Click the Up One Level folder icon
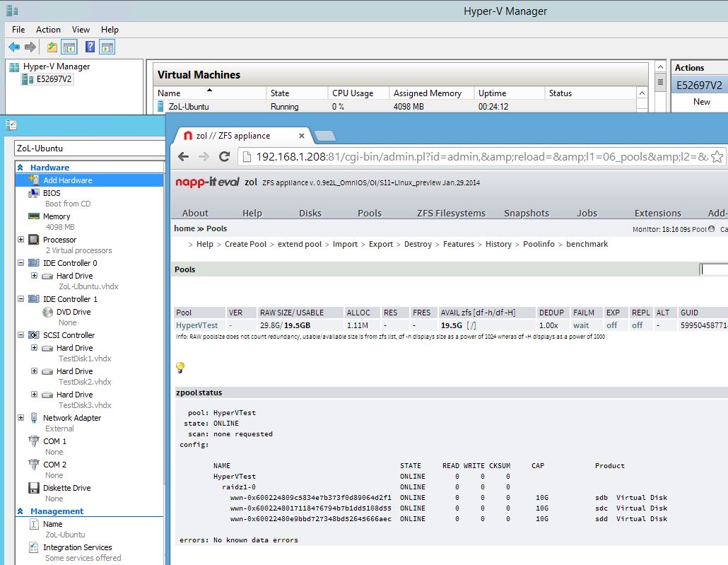728x565 pixels. [52, 47]
